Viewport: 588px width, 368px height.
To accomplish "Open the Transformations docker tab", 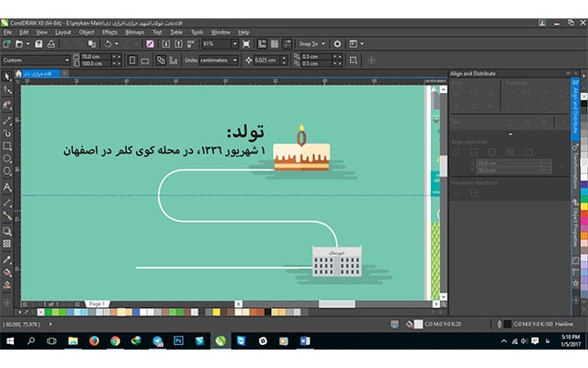I will click(x=576, y=168).
